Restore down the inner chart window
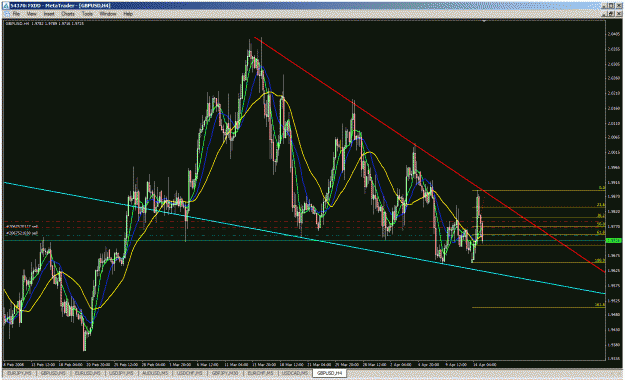The image size is (625, 380). [611, 14]
